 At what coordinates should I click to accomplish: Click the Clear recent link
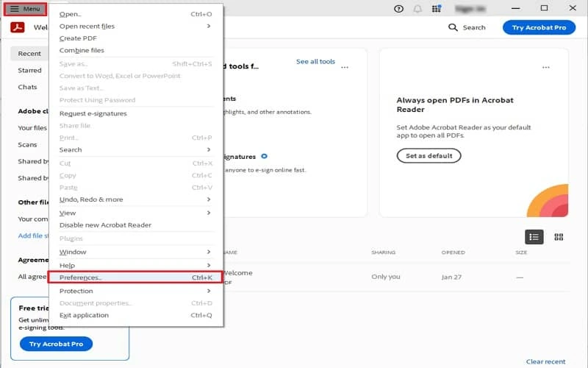point(545,361)
